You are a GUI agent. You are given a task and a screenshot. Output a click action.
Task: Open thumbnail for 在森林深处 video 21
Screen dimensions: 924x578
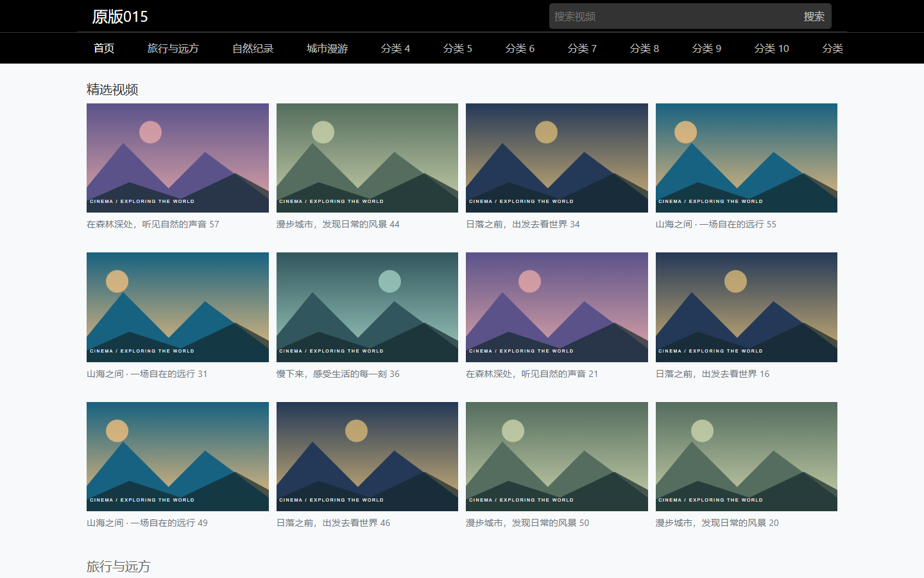(x=557, y=307)
